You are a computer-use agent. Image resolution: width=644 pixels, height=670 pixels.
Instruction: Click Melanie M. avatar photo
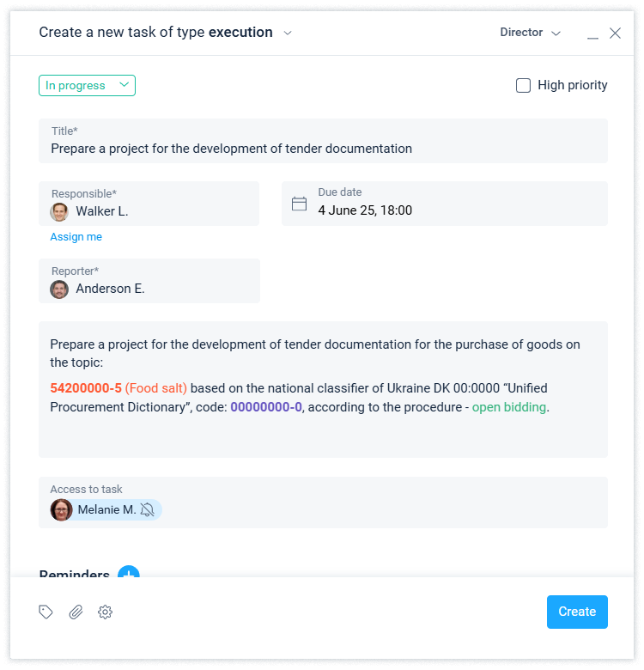(62, 510)
